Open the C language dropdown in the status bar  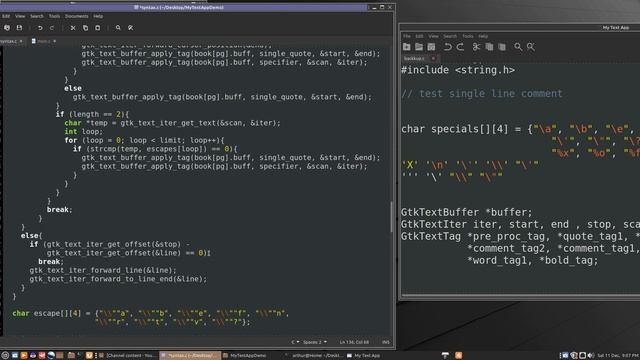click(x=295, y=342)
